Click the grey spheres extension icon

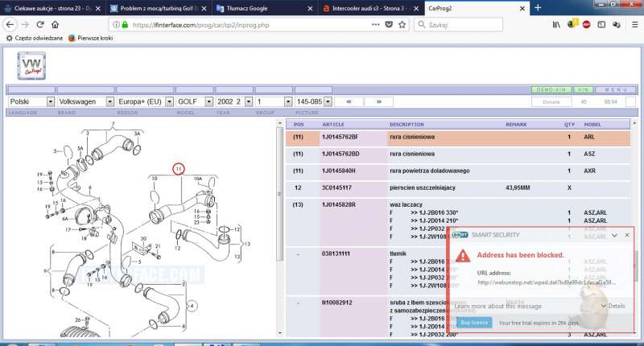616,25
